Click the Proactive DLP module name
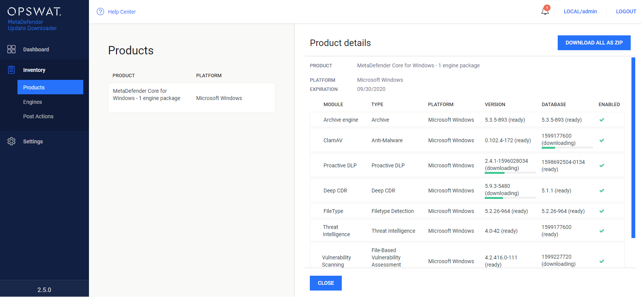Screen dimensions: 644x297 pyautogui.click(x=340, y=165)
